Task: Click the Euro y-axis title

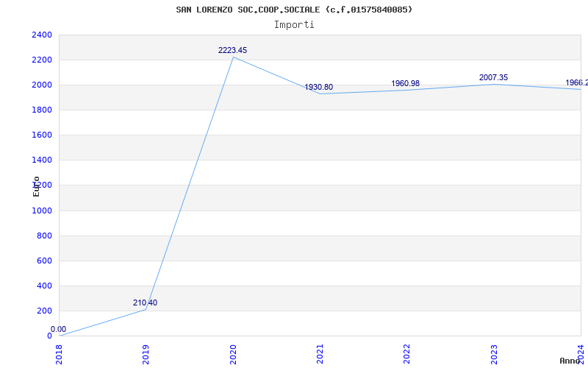Action: tap(36, 186)
